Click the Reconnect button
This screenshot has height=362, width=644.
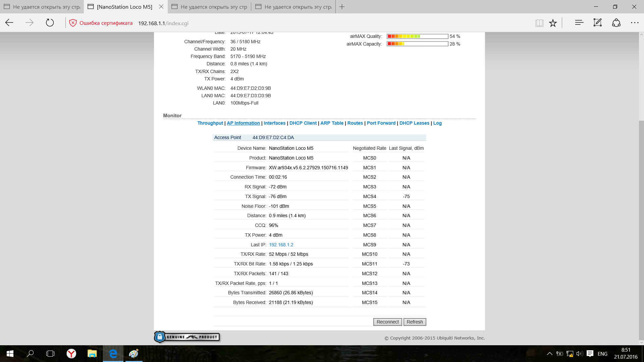[x=387, y=322]
